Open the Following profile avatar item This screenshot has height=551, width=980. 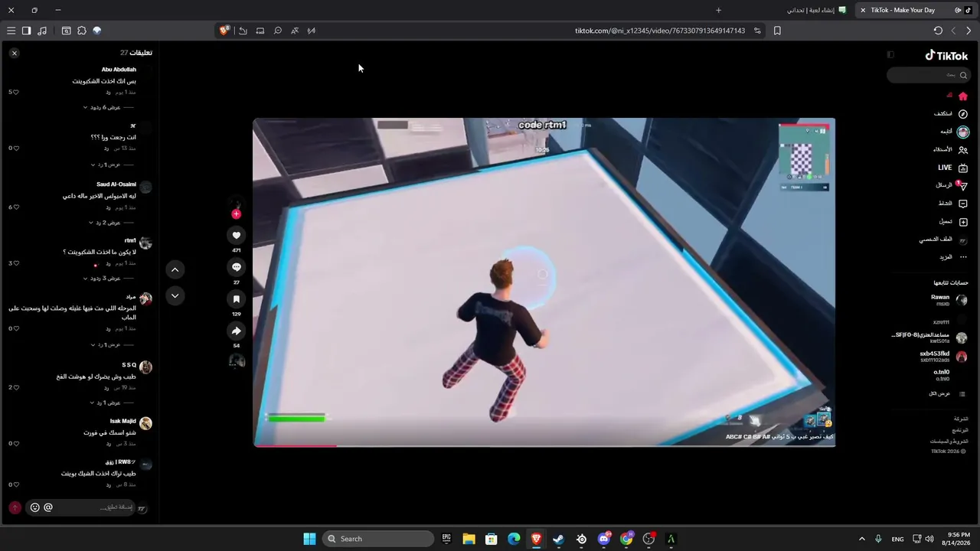pyautogui.click(x=963, y=132)
